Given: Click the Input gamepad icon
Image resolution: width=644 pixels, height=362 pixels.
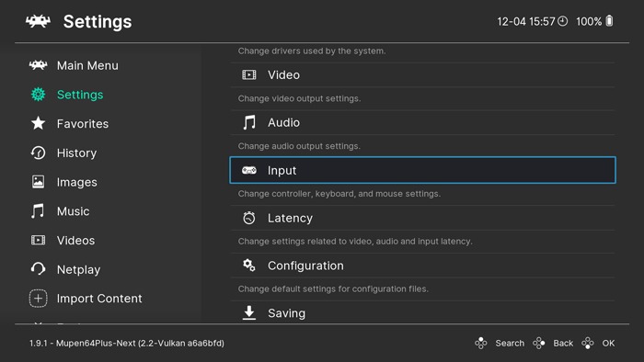Looking at the screenshot, I should [x=249, y=170].
